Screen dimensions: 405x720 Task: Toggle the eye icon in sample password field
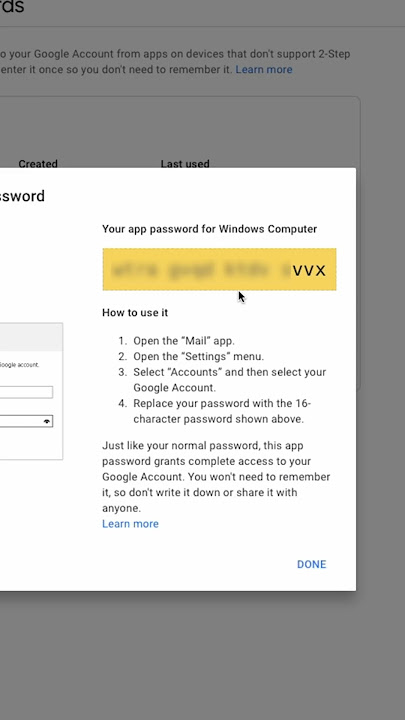pyautogui.click(x=47, y=421)
